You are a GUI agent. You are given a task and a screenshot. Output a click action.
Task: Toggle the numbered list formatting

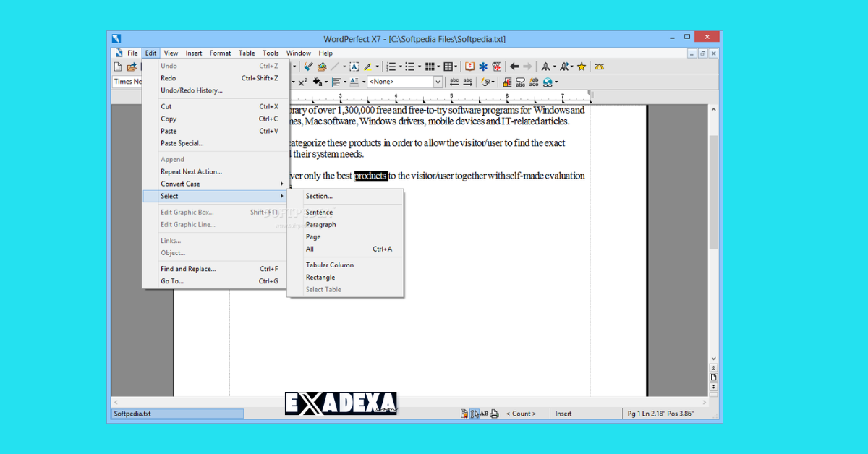click(391, 66)
